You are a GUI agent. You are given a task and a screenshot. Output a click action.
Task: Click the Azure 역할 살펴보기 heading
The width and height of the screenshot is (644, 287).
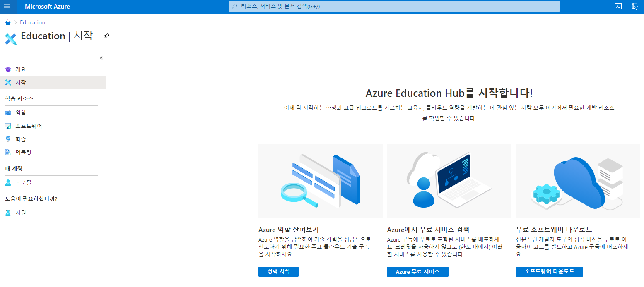(289, 230)
